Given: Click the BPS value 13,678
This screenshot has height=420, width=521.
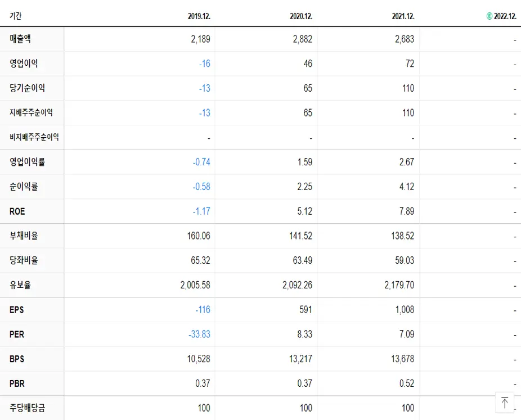Looking at the screenshot, I should pos(403,359).
